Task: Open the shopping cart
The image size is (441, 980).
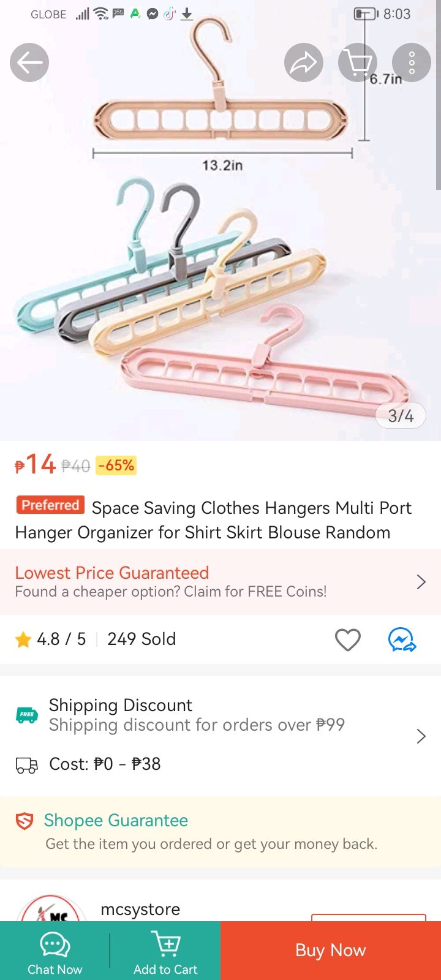Action: [357, 62]
